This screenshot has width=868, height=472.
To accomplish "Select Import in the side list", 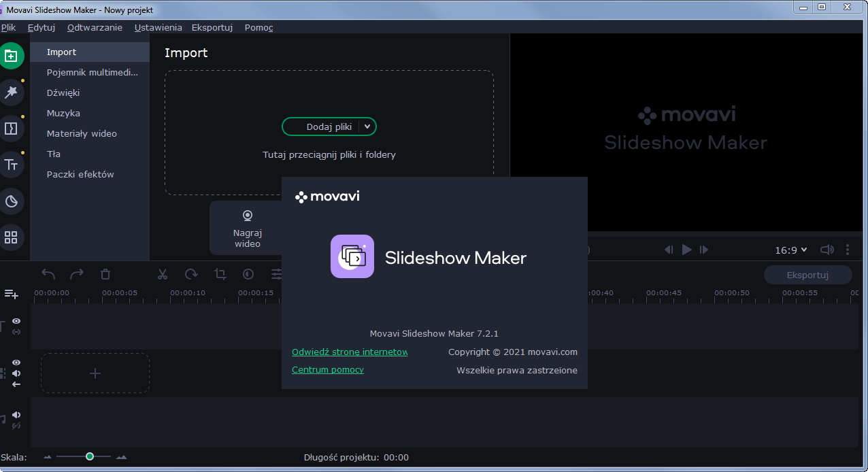I will tap(90, 52).
